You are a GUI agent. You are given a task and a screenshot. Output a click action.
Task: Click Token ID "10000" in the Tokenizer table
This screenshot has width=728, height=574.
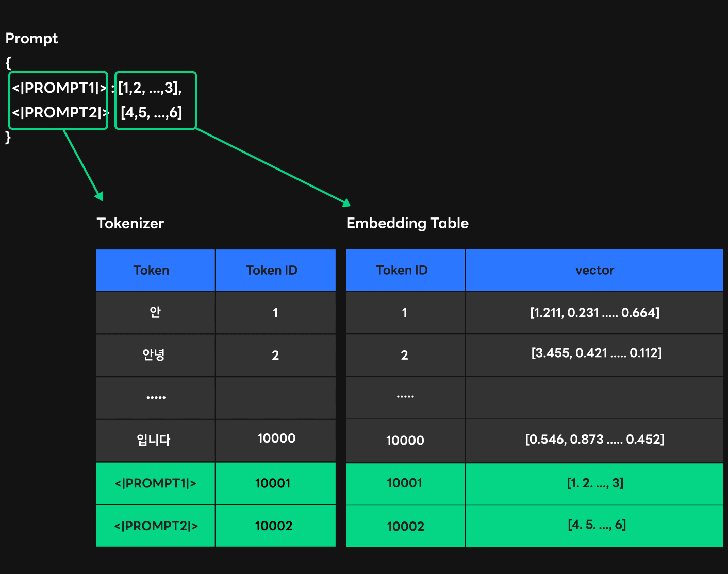click(x=275, y=441)
